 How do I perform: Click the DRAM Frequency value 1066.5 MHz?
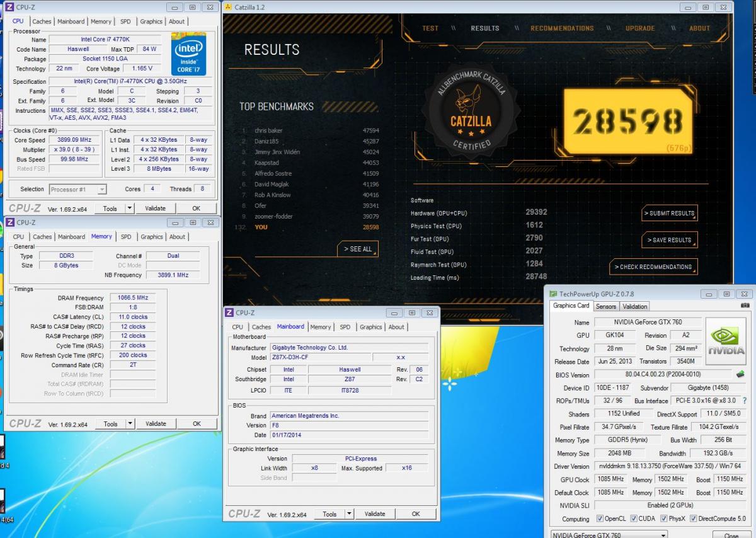click(133, 298)
